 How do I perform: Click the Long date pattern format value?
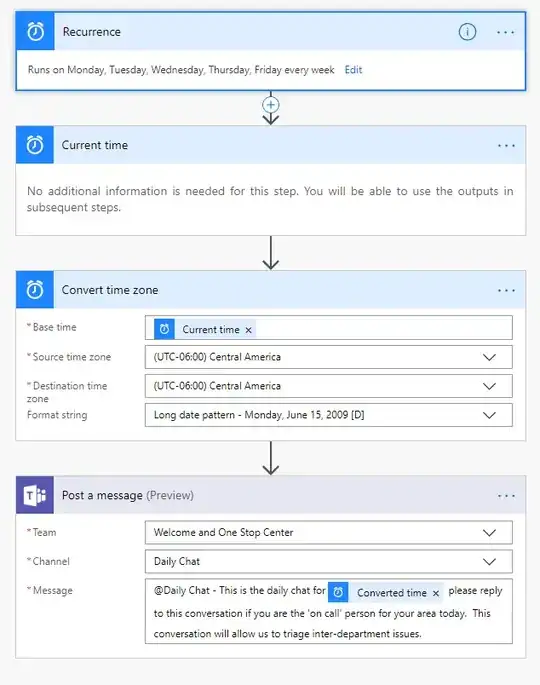259,415
